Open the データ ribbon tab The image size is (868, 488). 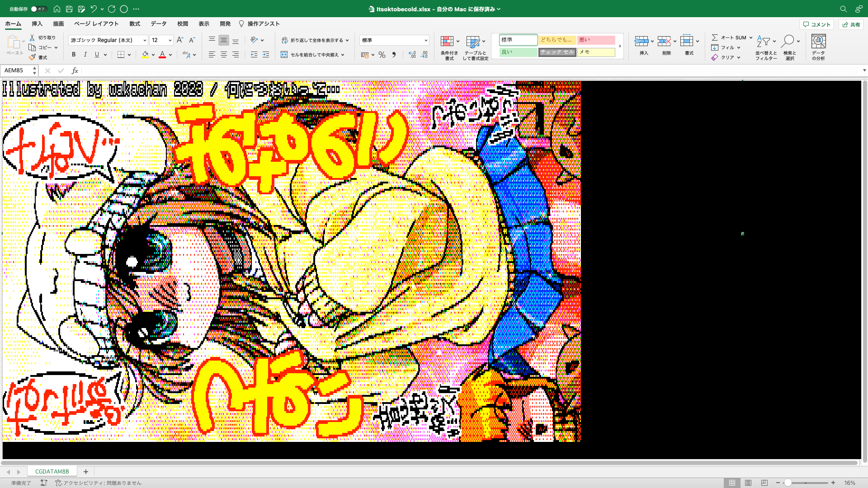pyautogui.click(x=159, y=24)
